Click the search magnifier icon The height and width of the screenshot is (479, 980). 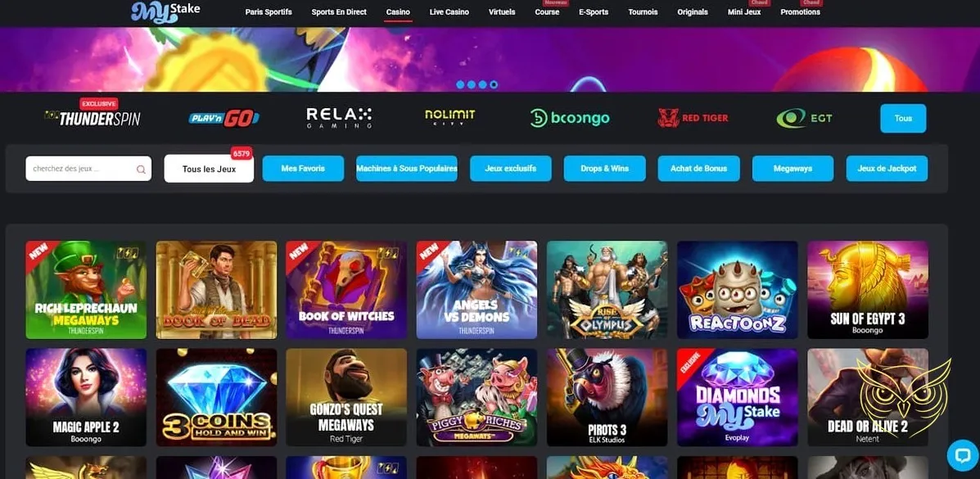pos(141,169)
